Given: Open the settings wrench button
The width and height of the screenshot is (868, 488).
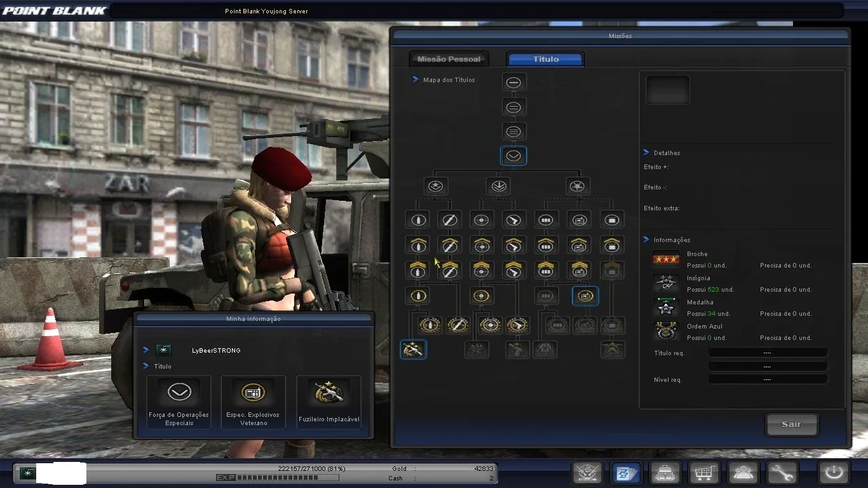Looking at the screenshot, I should point(782,473).
